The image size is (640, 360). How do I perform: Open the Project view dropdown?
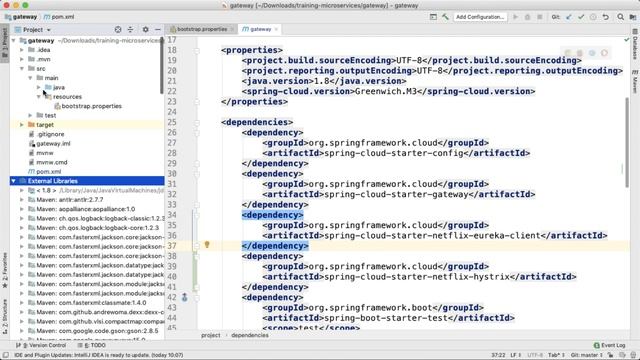33,29
